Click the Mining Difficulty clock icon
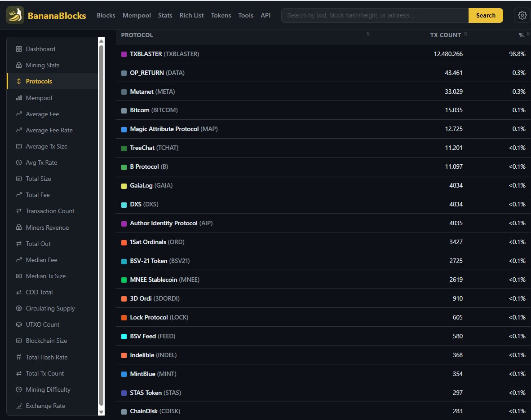The image size is (531, 420). pos(18,389)
